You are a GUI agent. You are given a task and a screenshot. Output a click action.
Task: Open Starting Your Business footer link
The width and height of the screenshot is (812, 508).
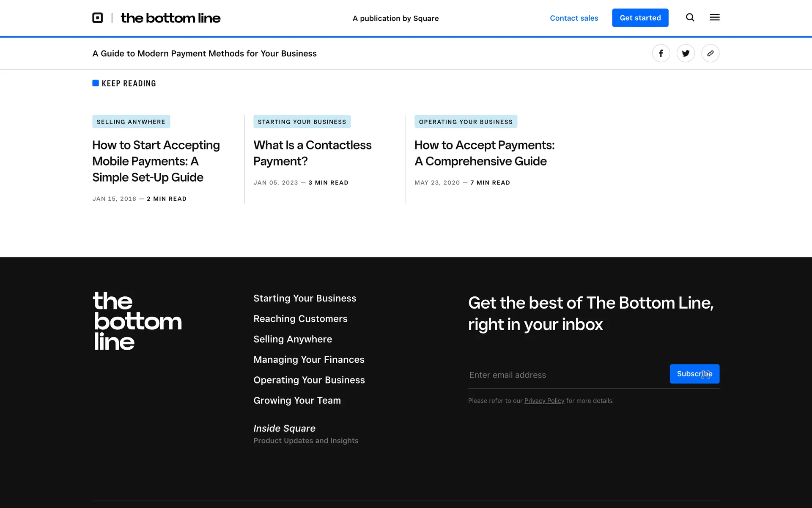[x=304, y=298]
